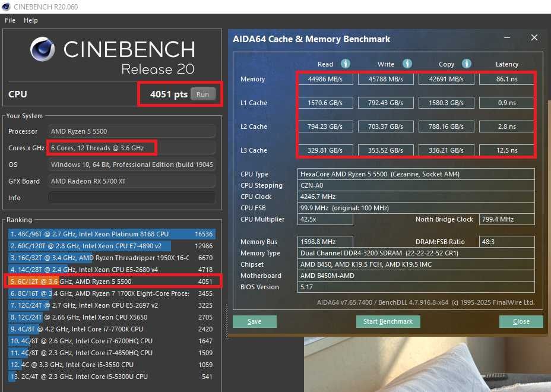Click L2 Cache latency 2.8 ns
The height and width of the screenshot is (392, 551).
506,127
